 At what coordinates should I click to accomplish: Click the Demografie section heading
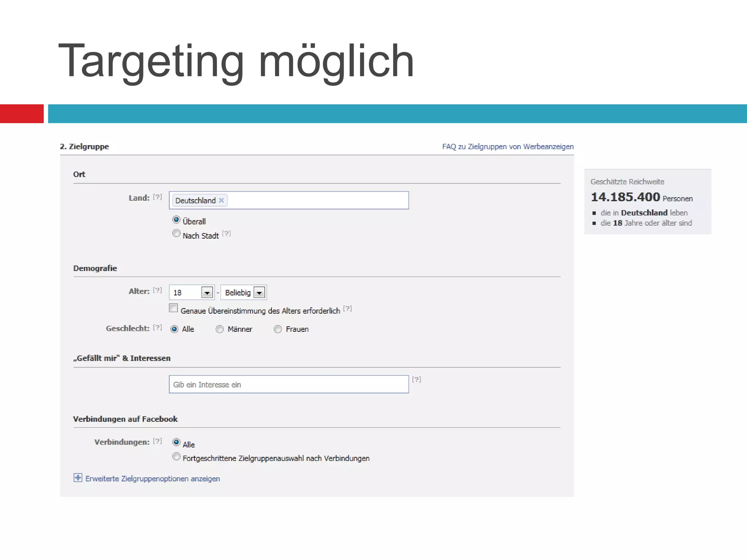[x=95, y=268]
